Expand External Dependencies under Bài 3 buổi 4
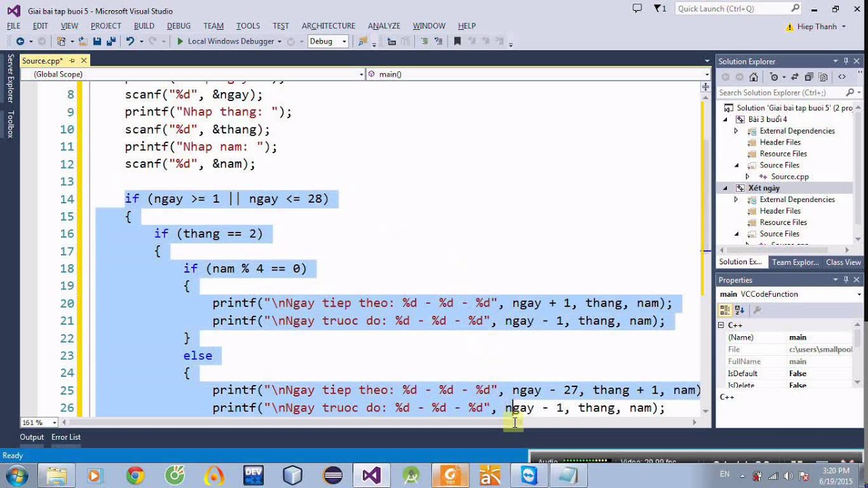The image size is (868, 488). tap(736, 131)
